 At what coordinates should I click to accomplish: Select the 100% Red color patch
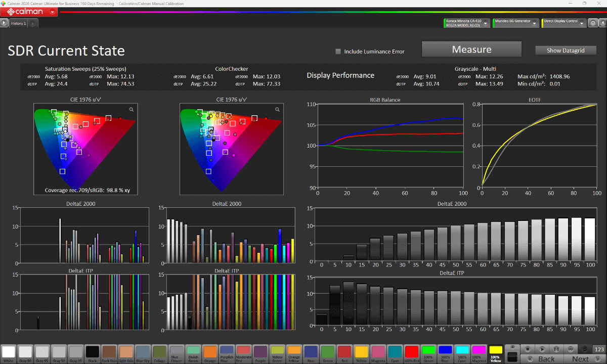coord(412,353)
